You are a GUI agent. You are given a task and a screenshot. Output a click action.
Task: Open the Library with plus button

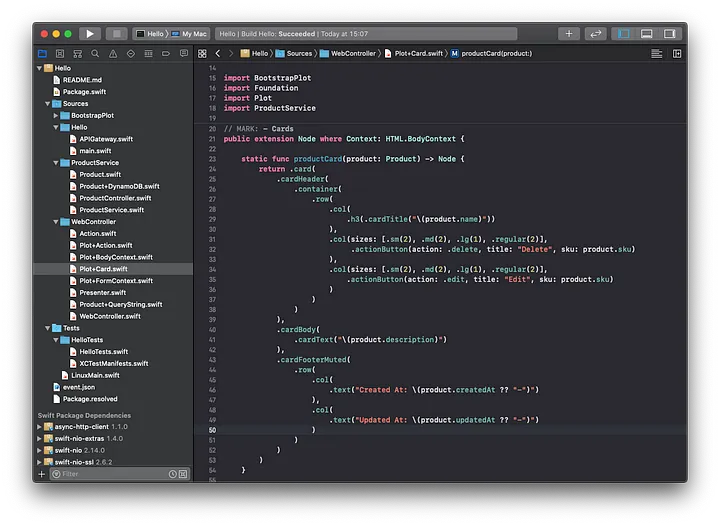pos(568,34)
